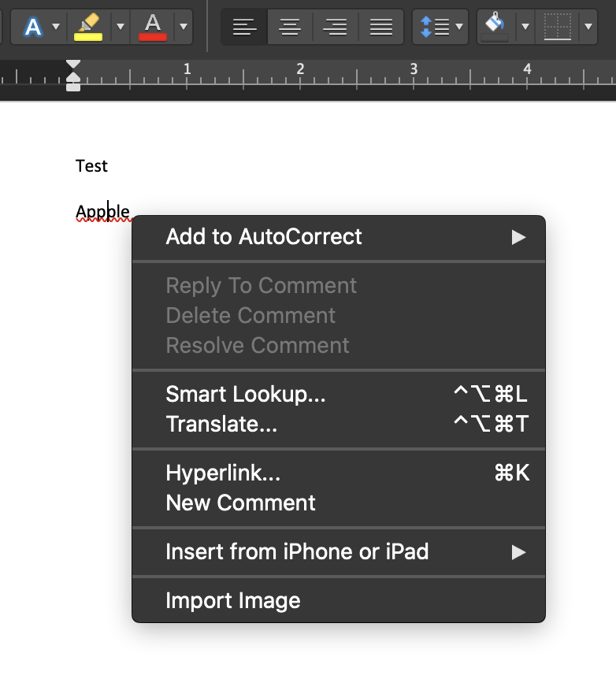Choose Smart Lookup...
This screenshot has height=679, width=616.
(x=338, y=395)
